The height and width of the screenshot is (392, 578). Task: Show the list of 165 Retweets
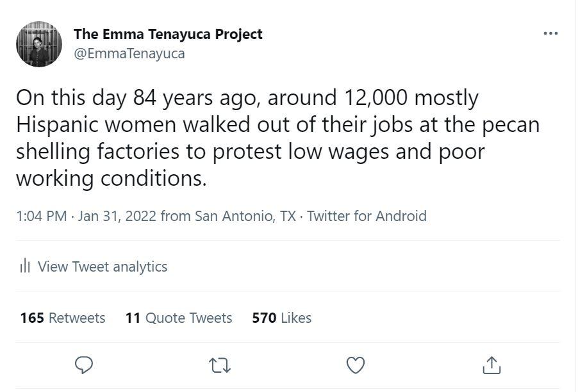[x=63, y=318]
